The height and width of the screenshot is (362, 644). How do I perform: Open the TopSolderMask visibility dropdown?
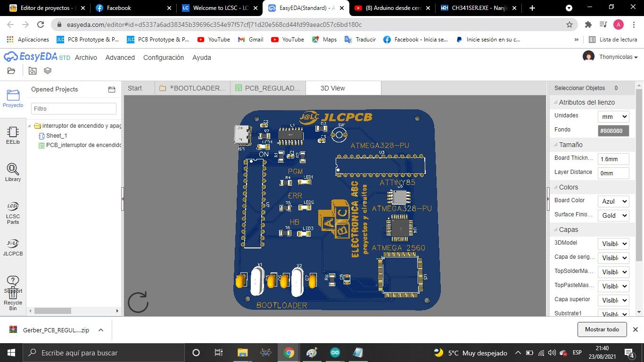[613, 272]
